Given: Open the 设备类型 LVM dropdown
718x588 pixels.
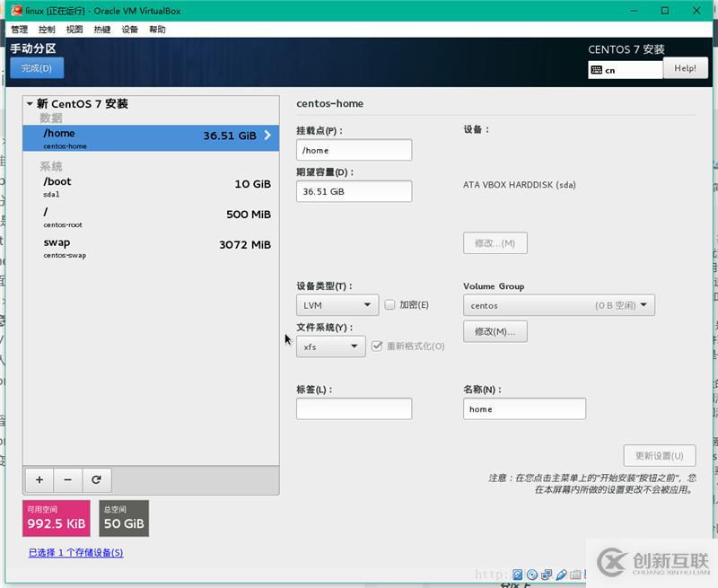Looking at the screenshot, I should (337, 305).
